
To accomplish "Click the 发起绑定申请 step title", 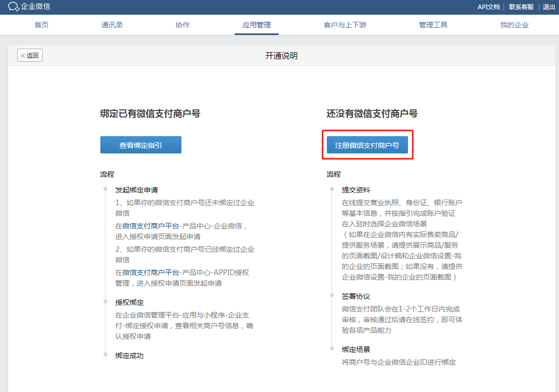I will [x=136, y=190].
